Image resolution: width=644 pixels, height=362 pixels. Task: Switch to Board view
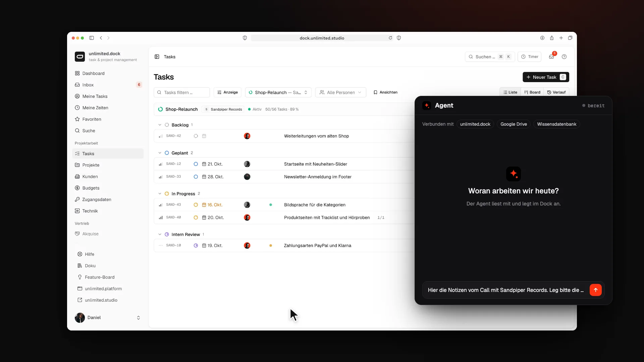(532, 92)
